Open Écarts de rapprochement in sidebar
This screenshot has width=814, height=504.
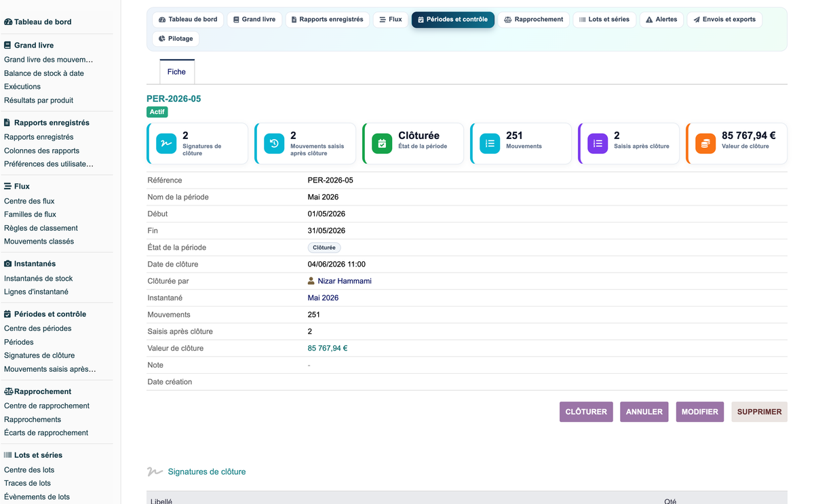click(46, 433)
